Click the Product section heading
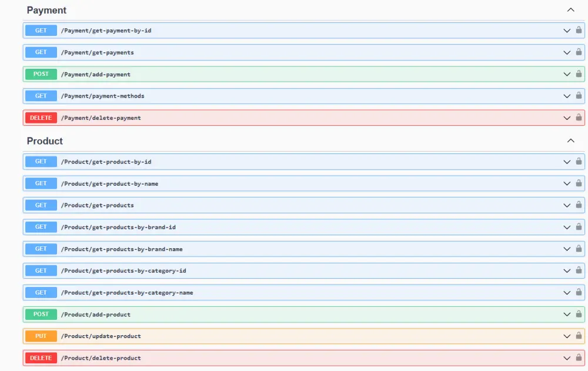This screenshot has width=588, height=371. [x=45, y=141]
